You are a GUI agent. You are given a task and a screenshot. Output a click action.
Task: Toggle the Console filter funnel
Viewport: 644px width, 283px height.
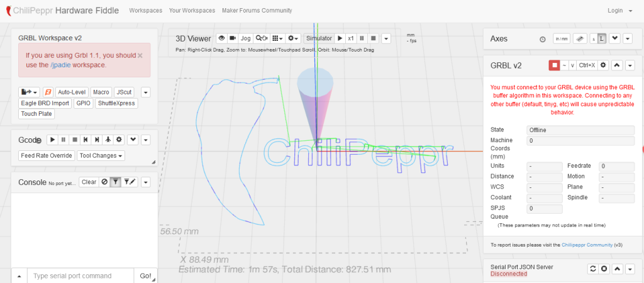[x=116, y=182]
